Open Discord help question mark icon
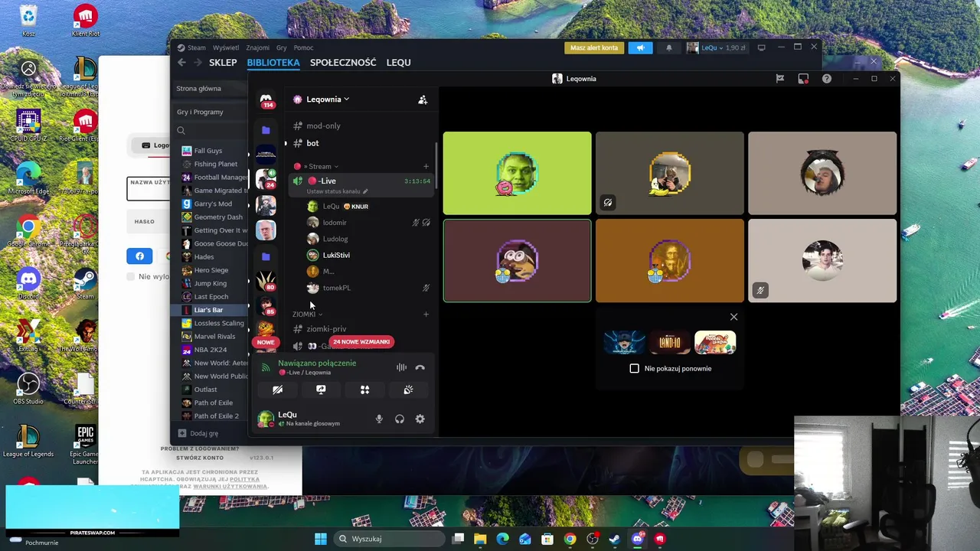 tap(827, 78)
